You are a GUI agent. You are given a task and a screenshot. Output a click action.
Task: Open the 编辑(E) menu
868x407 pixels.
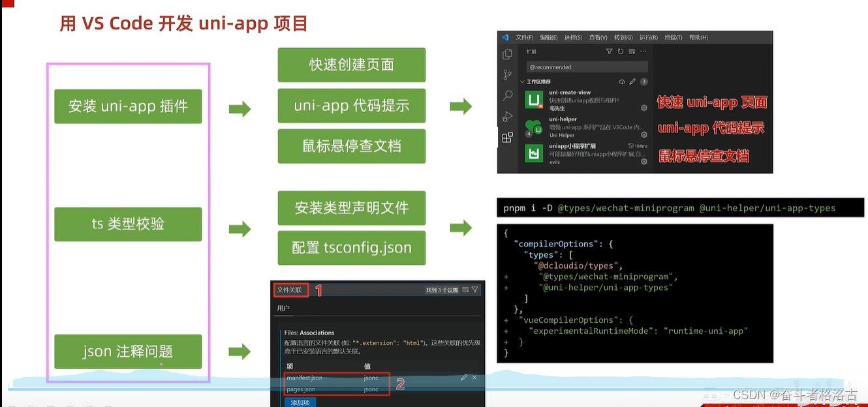point(549,37)
